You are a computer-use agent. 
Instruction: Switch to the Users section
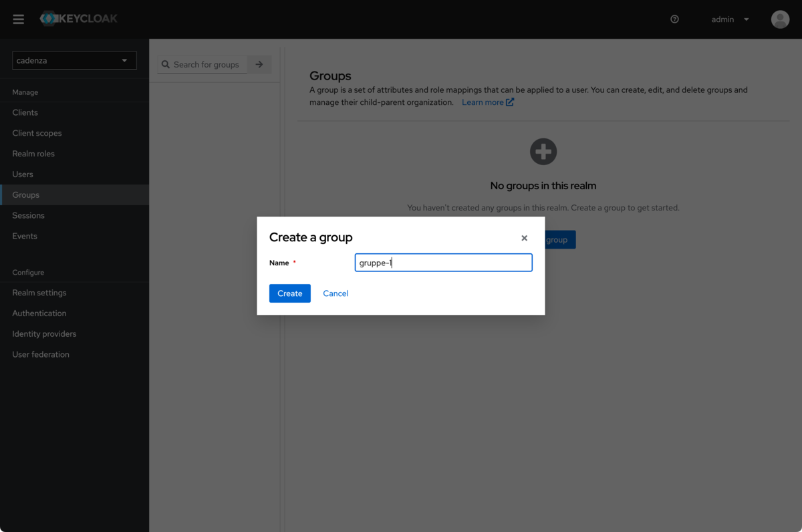pyautogui.click(x=22, y=174)
